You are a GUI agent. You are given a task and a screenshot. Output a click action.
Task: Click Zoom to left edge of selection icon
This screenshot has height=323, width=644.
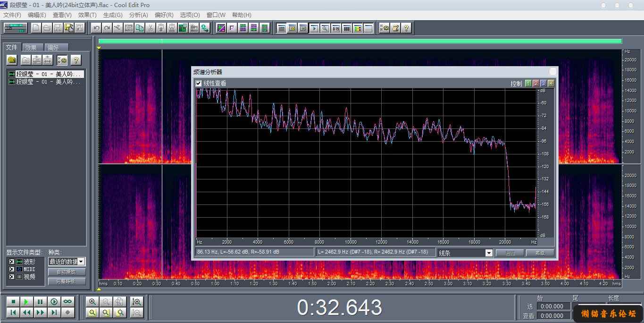[106, 312]
